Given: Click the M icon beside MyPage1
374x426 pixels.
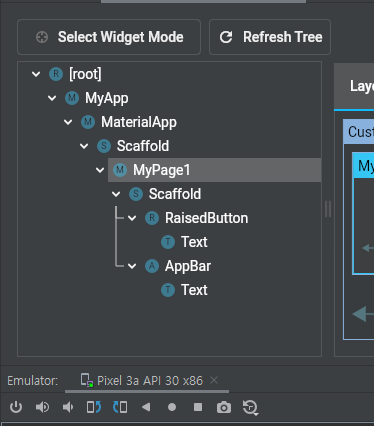Looking at the screenshot, I should coord(120,170).
